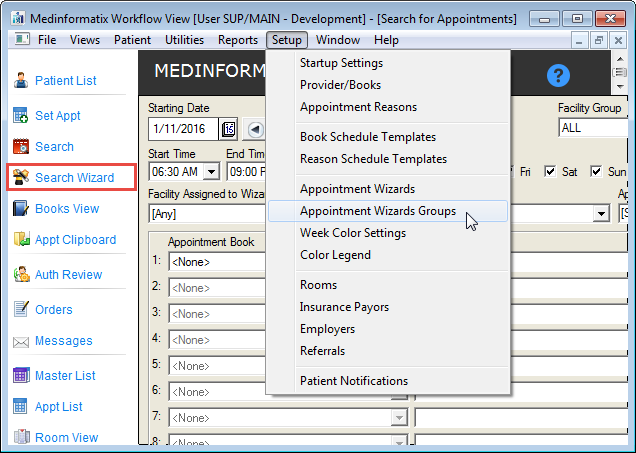Open the Appointment Book 2 dropdown
Image resolution: width=636 pixels, height=453 pixels.
pyautogui.click(x=217, y=288)
